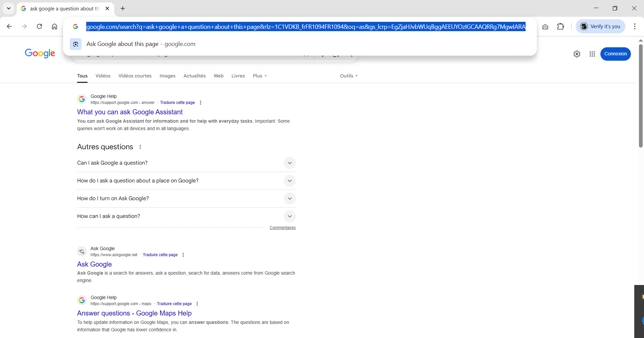Click the forward navigation arrow

click(x=24, y=26)
